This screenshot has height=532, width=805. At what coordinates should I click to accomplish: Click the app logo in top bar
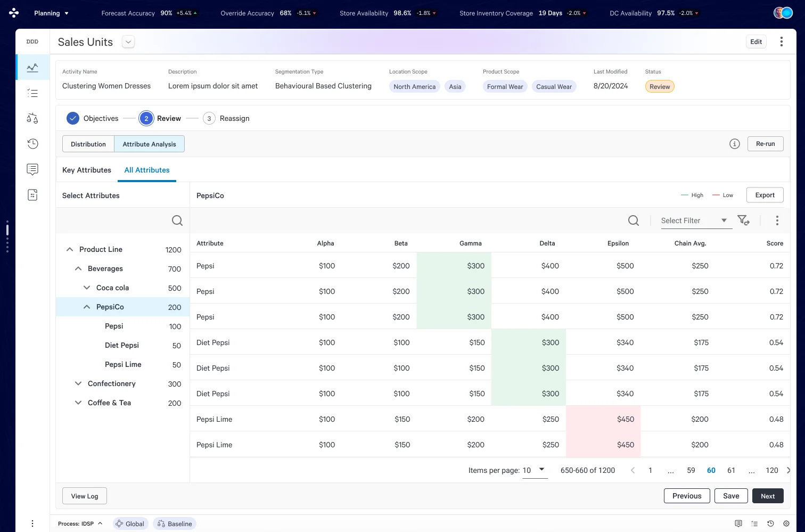[14, 13]
